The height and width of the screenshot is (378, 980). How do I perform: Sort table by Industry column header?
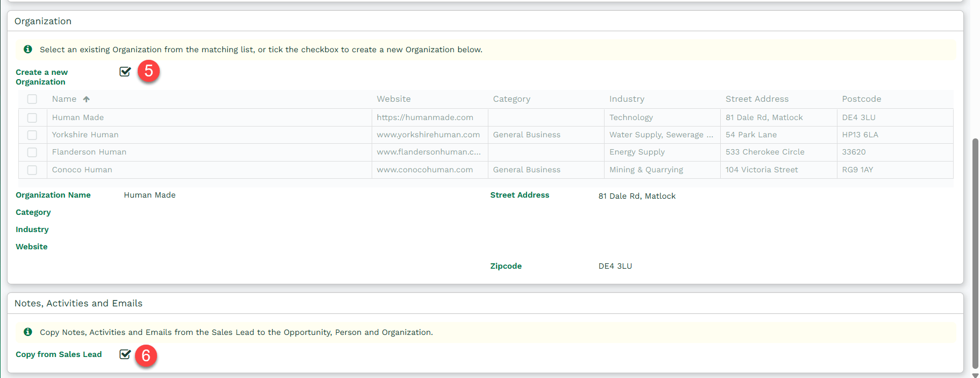[627, 99]
